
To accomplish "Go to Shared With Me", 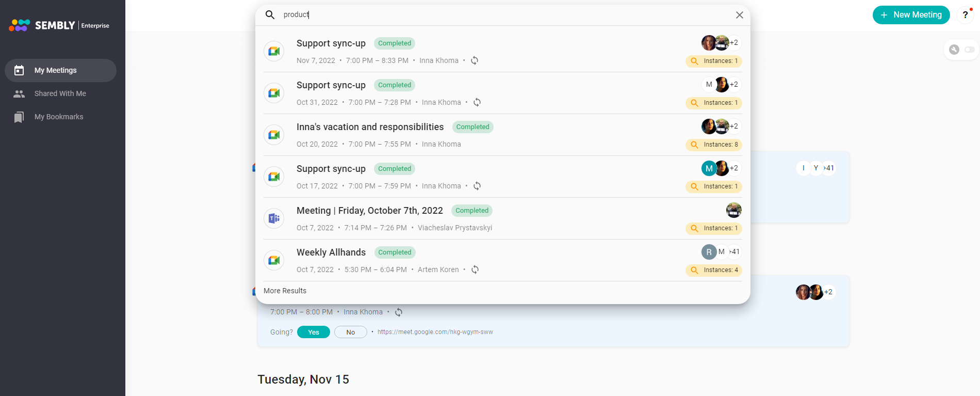I will click(x=60, y=93).
